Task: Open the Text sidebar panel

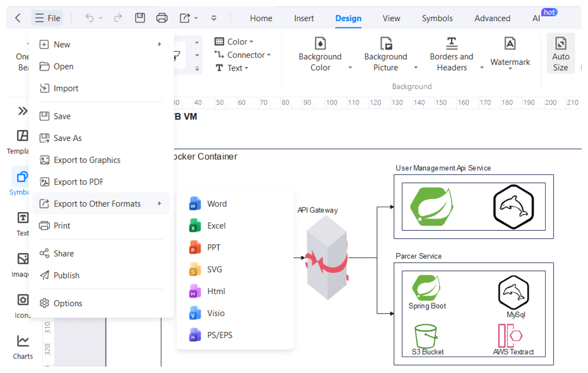Action: pos(23,224)
